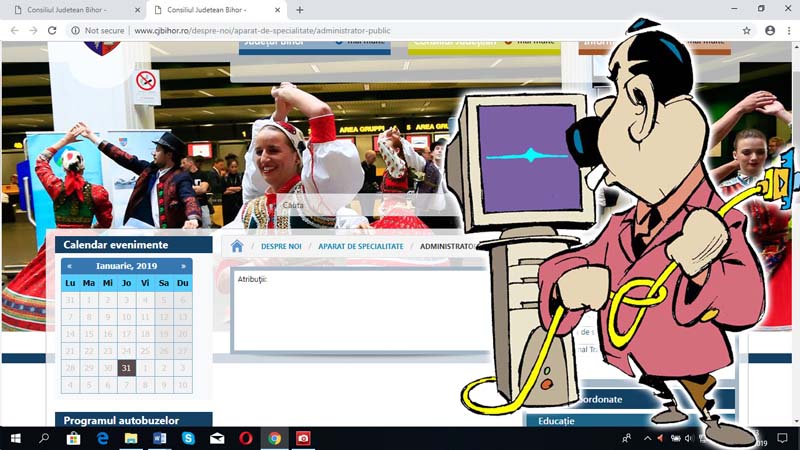The width and height of the screenshot is (800, 450).
Task: Click calendar day 24
Action: pyautogui.click(x=127, y=351)
